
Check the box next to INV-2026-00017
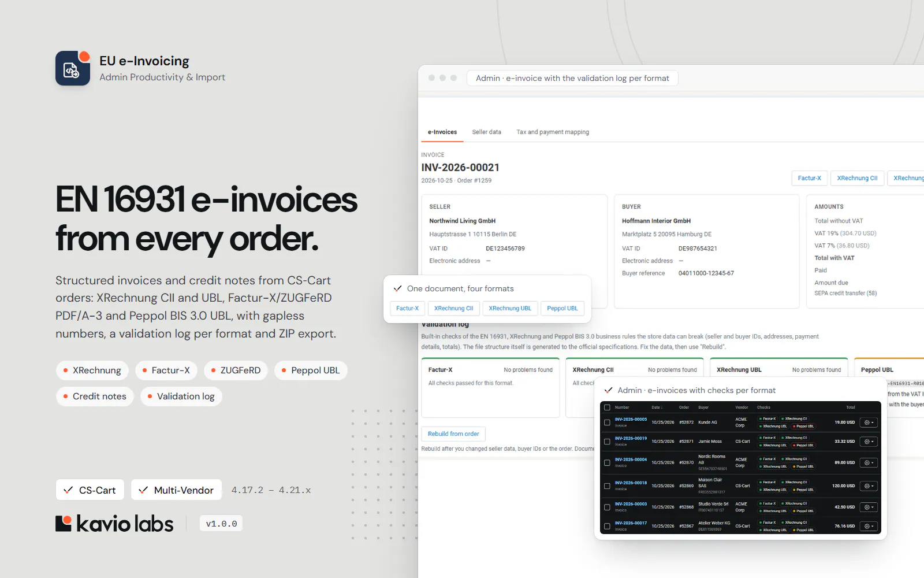tap(607, 526)
